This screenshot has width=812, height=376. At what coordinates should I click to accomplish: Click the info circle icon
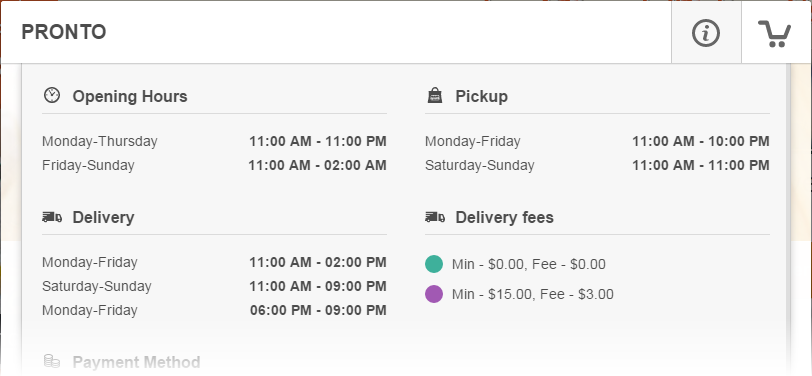(x=706, y=33)
